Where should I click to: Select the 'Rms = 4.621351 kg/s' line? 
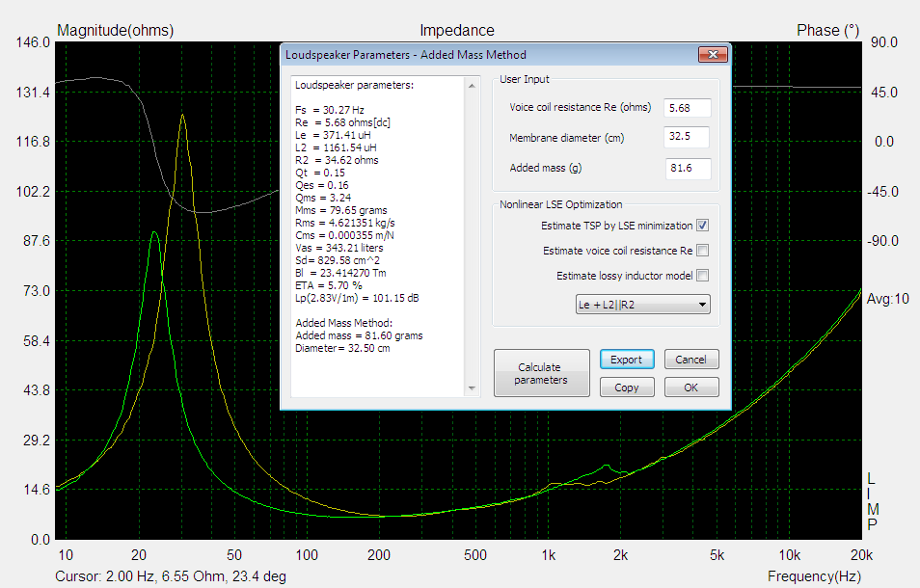[x=345, y=223]
